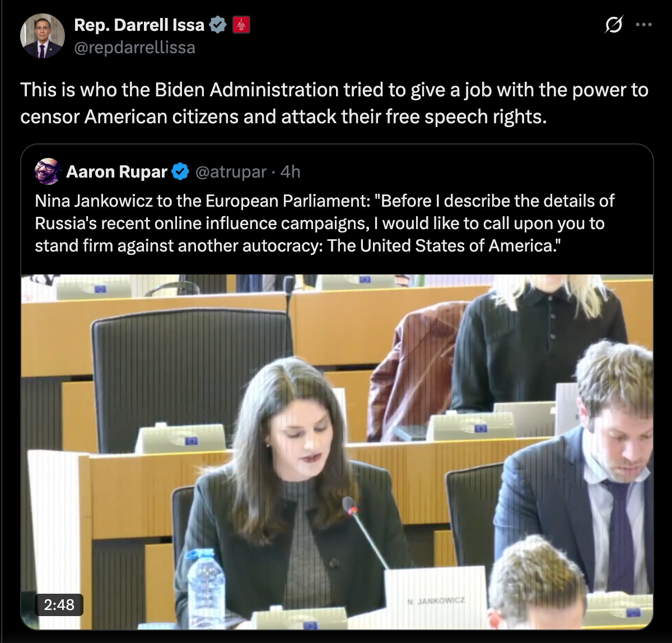Click the 2:48 video duration badge
This screenshot has height=643, width=672.
point(59,604)
